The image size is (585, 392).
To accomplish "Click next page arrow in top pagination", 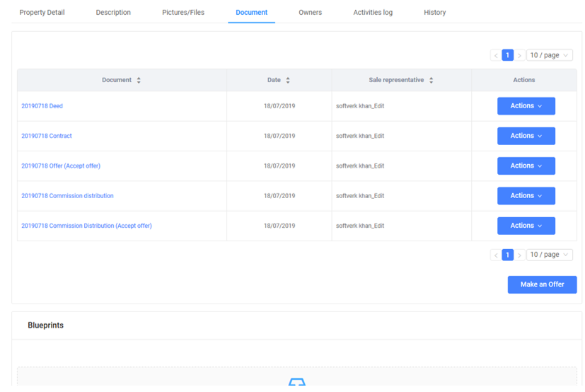I will point(519,55).
